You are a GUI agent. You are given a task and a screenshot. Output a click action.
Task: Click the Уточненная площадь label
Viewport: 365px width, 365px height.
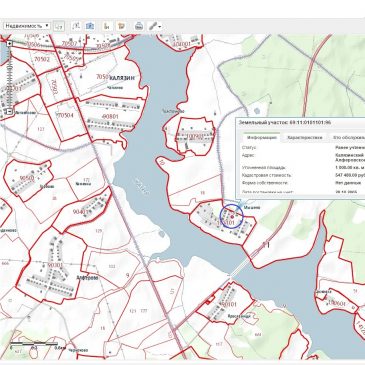tap(264, 168)
